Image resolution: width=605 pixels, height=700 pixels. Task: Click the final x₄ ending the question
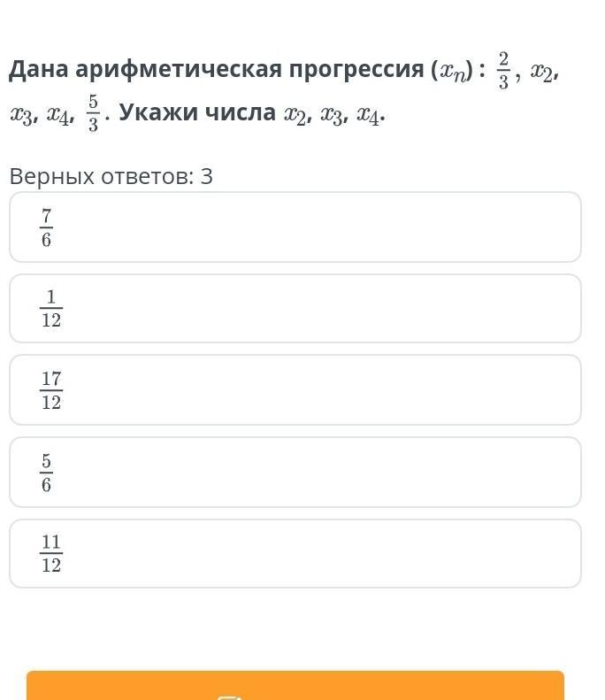pos(369,117)
